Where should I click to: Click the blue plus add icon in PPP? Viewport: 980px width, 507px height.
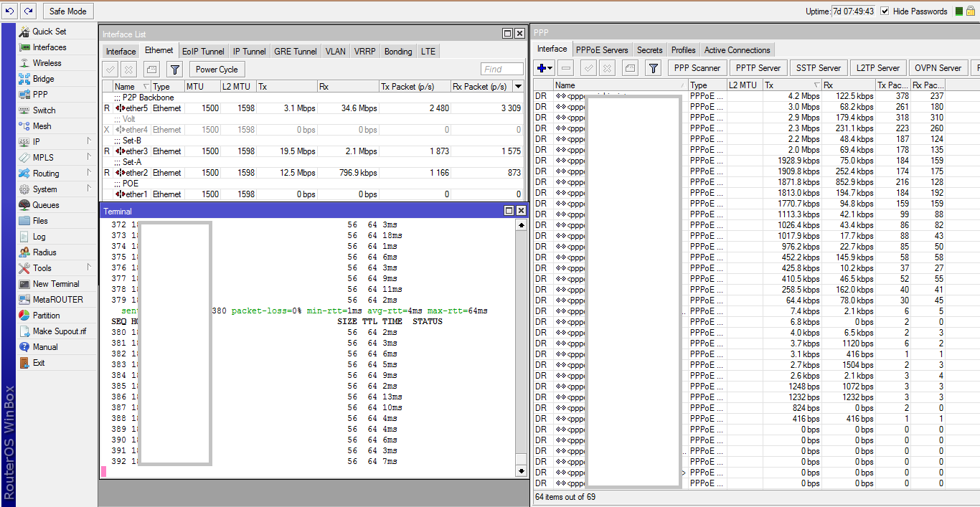point(542,68)
